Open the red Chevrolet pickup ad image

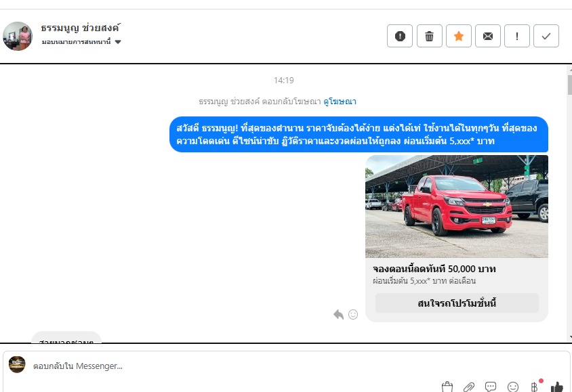(x=456, y=206)
